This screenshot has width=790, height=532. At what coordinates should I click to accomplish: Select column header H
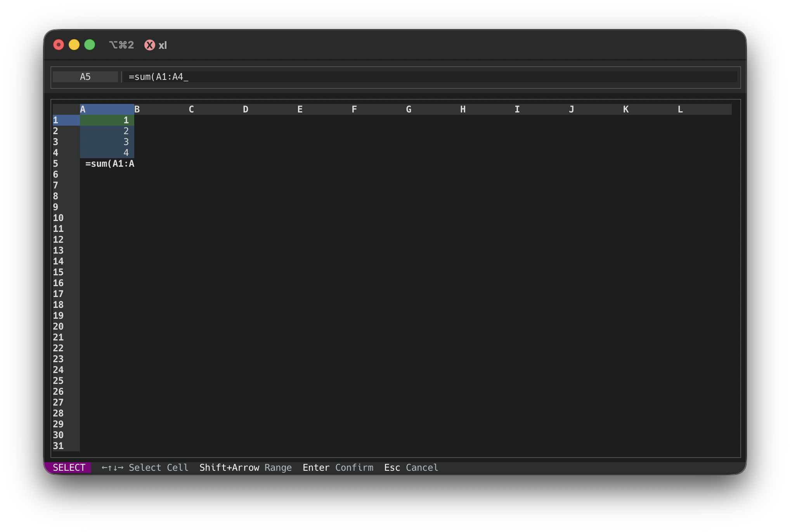click(x=487, y=109)
